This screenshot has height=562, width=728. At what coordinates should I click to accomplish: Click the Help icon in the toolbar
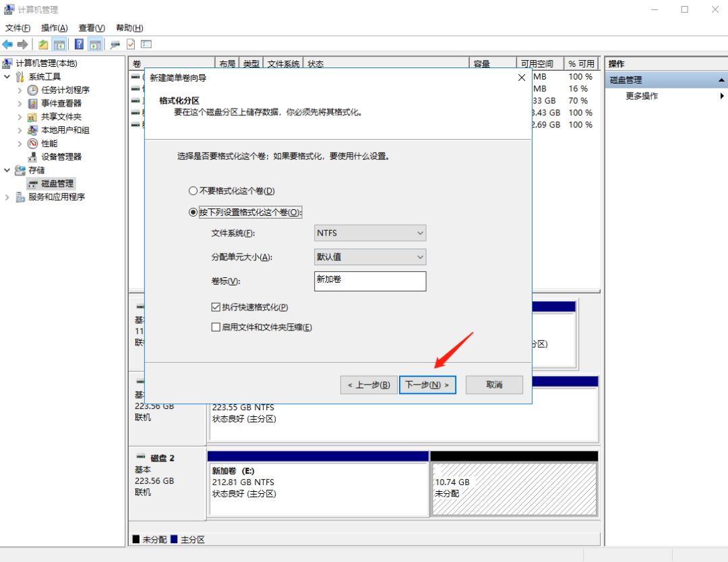[80, 44]
